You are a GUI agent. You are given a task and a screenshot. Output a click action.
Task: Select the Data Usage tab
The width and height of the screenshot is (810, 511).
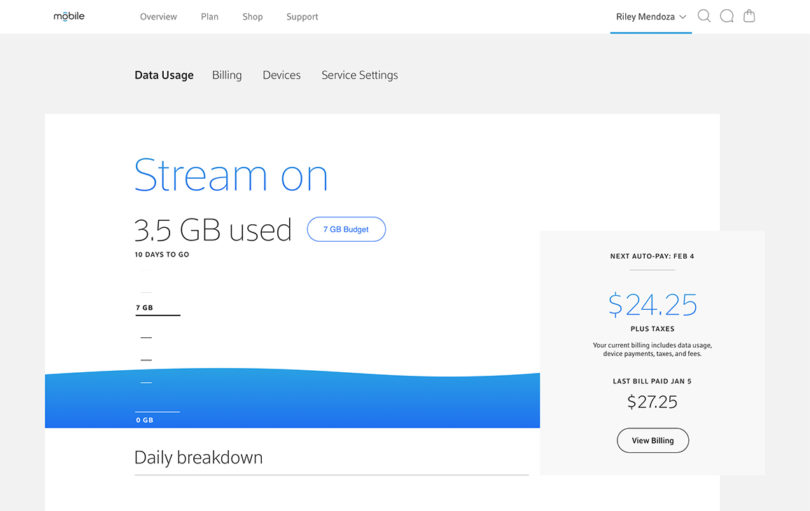(x=164, y=75)
